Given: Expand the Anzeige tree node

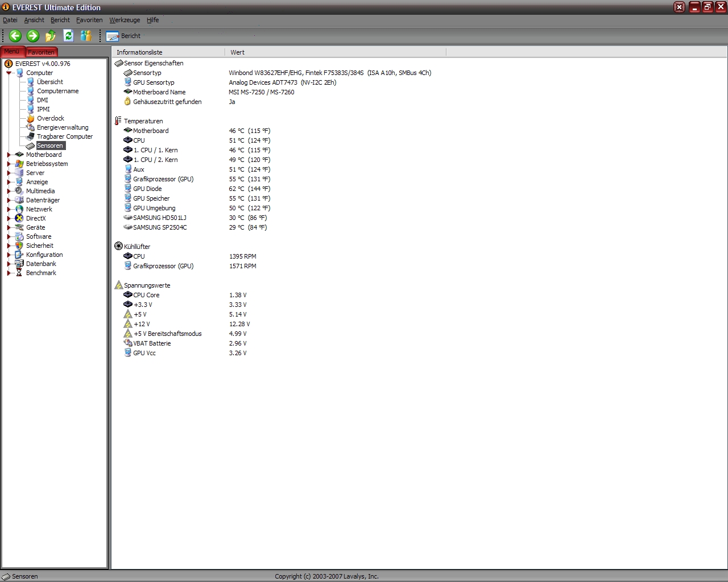Looking at the screenshot, I should click(9, 182).
